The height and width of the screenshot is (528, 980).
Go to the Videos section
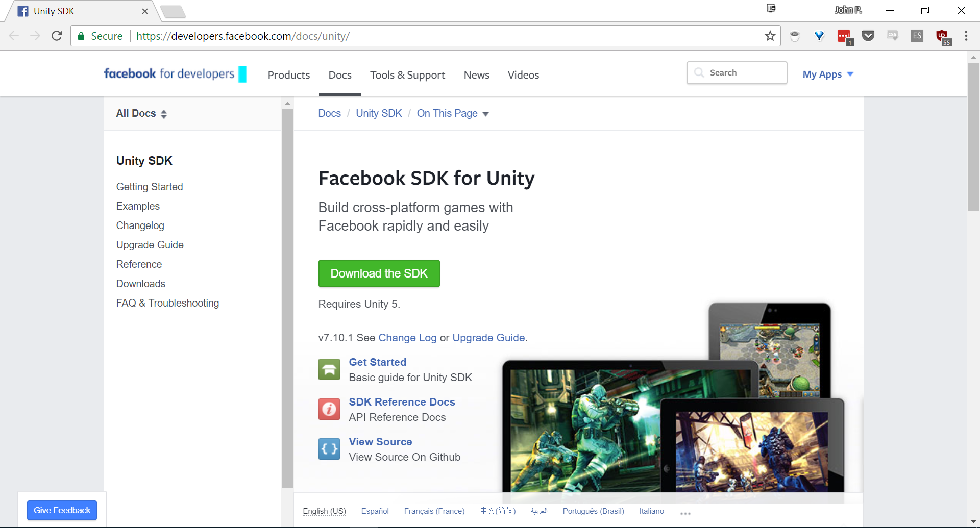pos(523,75)
